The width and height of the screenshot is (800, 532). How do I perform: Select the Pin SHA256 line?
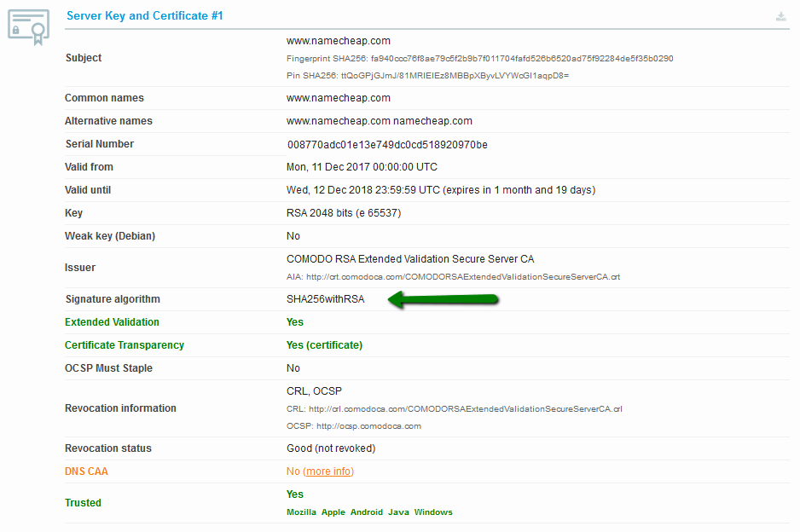click(x=427, y=76)
